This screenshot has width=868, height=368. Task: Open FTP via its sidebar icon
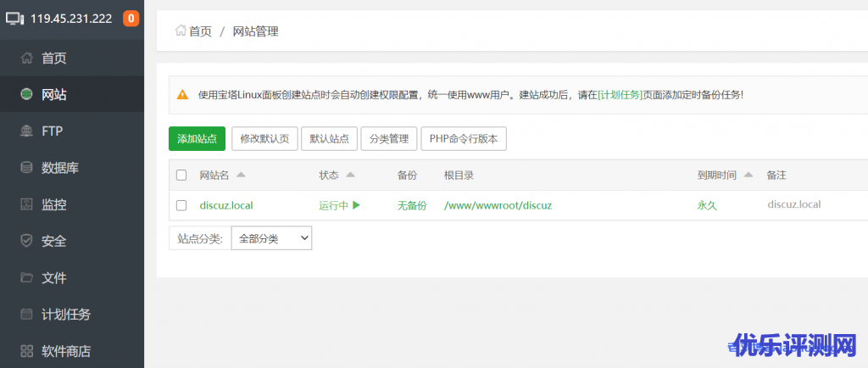tap(26, 131)
